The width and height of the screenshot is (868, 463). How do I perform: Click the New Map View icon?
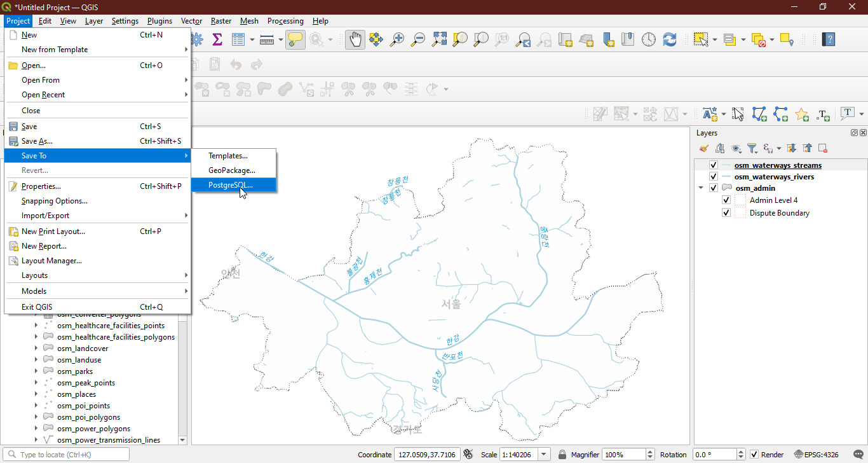click(x=566, y=39)
